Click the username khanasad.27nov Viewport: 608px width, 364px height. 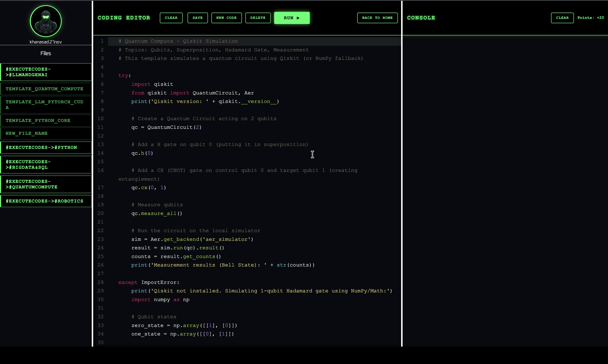click(46, 42)
